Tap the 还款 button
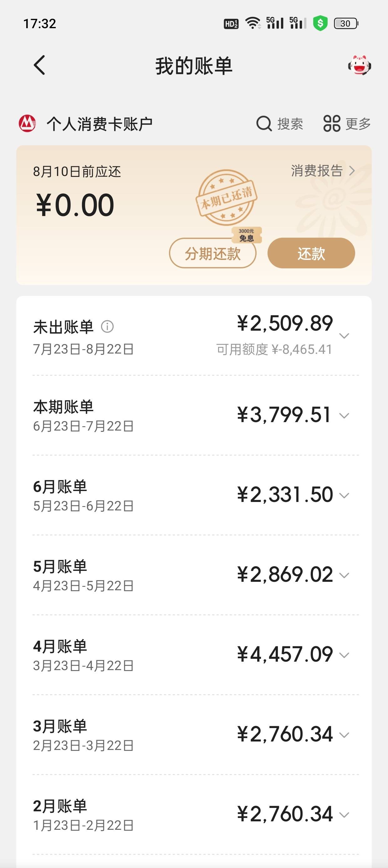This screenshot has height=868, width=388. pos(311,253)
